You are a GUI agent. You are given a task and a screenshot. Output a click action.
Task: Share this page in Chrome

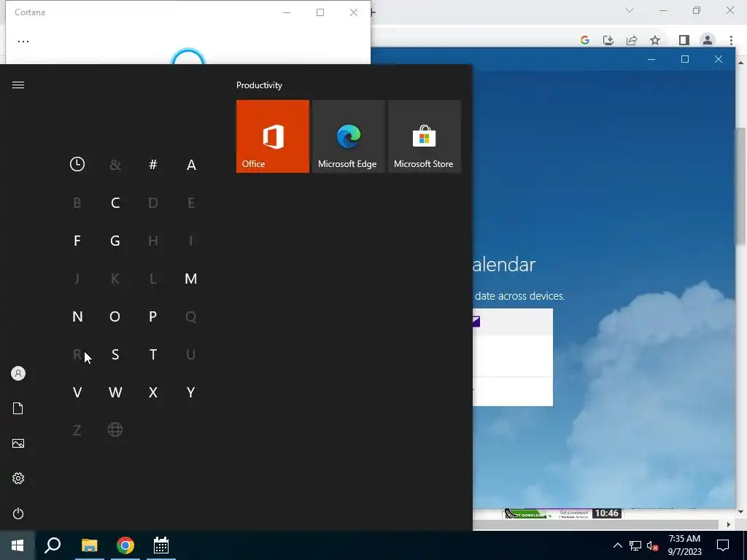632,41
